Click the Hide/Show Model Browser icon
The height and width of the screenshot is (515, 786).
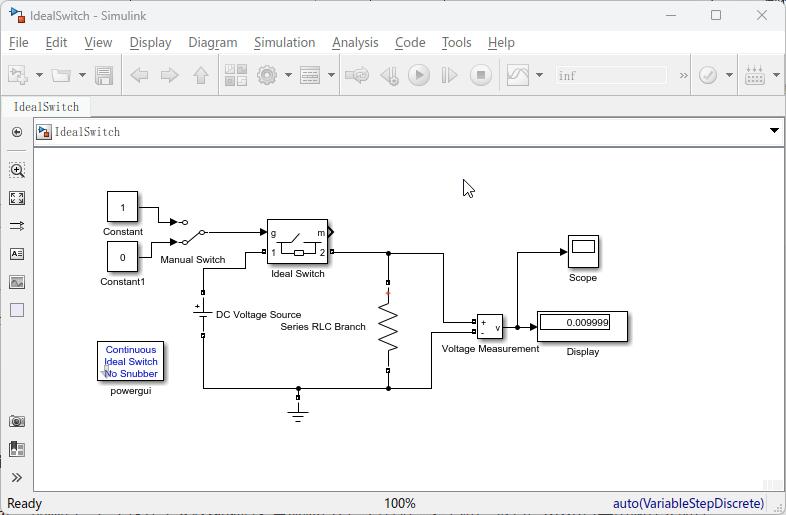click(x=17, y=132)
